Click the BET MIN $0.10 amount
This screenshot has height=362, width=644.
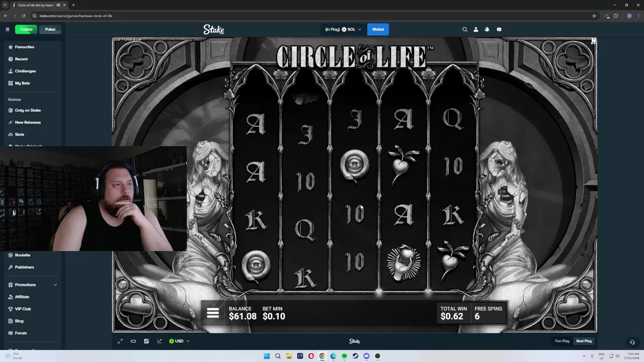pos(274,313)
